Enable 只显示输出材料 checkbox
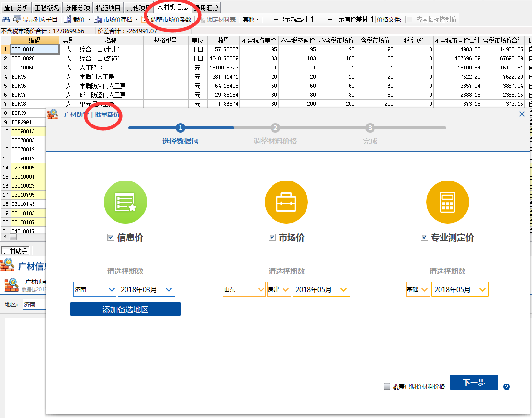The height and width of the screenshot is (418, 532). point(267,19)
